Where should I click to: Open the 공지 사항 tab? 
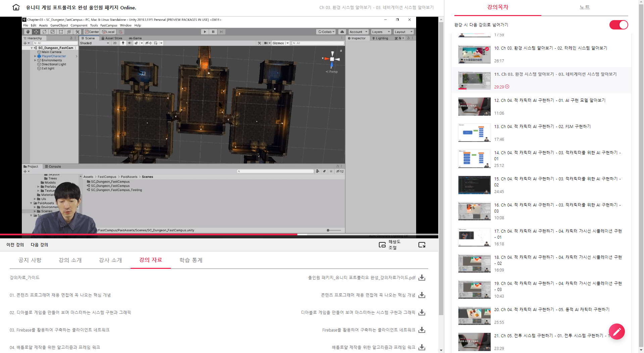point(30,260)
